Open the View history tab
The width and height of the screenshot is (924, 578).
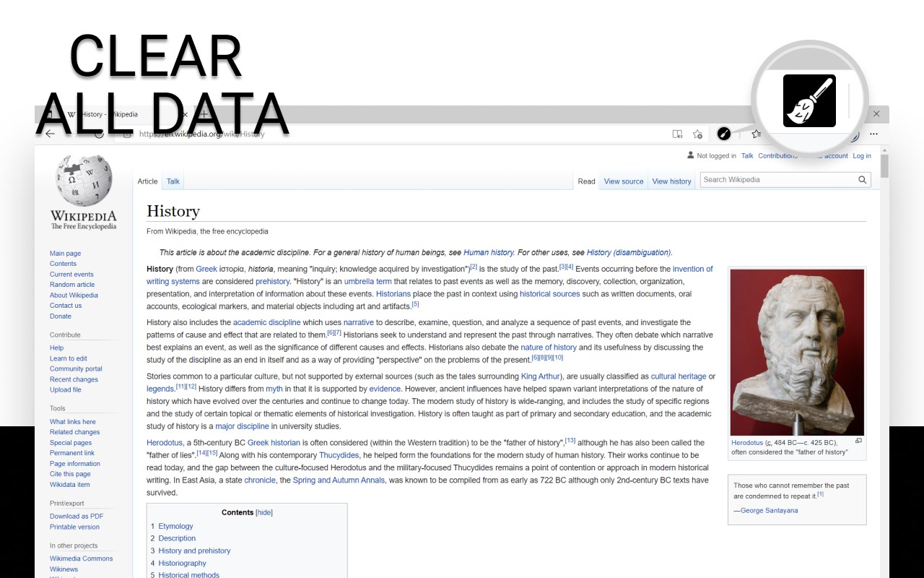pos(671,181)
